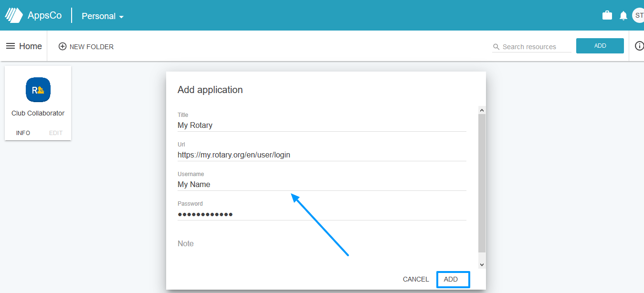644x293 pixels.
Task: Click the search magnifier icon
Action: [496, 47]
